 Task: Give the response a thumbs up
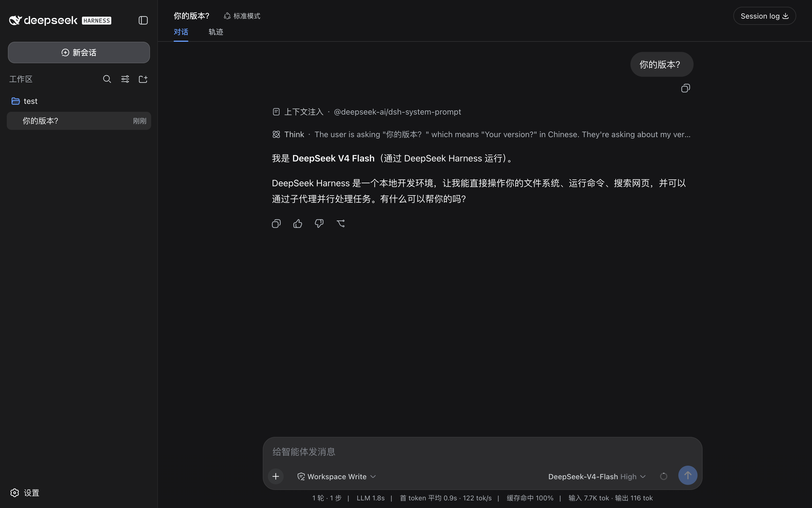click(298, 224)
